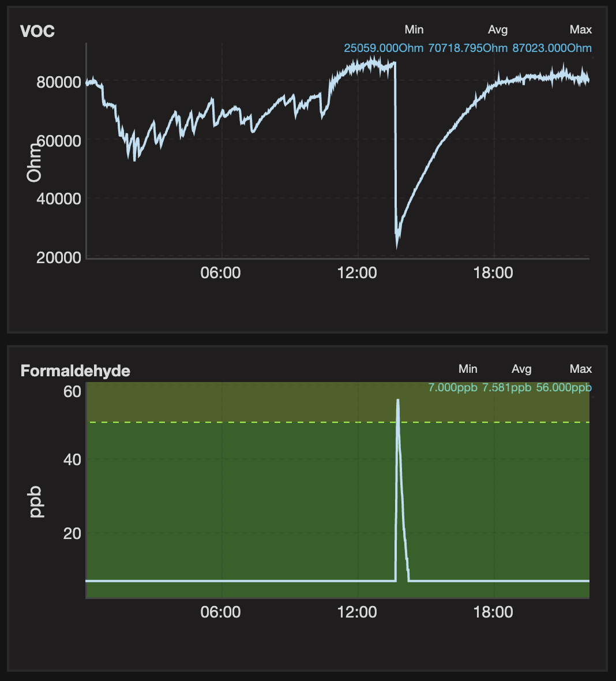The height and width of the screenshot is (681, 616).
Task: Click 06:00 on the Formaldehyde time axis
Action: pyautogui.click(x=220, y=612)
